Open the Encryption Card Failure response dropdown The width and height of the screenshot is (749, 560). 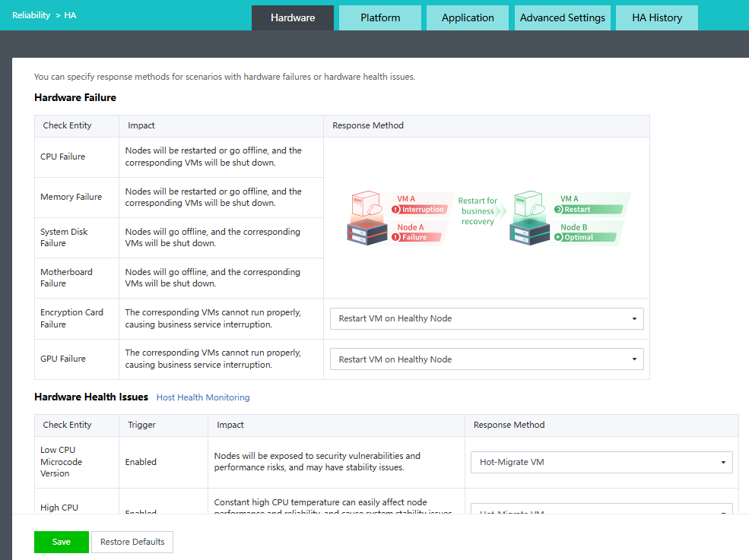(487, 318)
